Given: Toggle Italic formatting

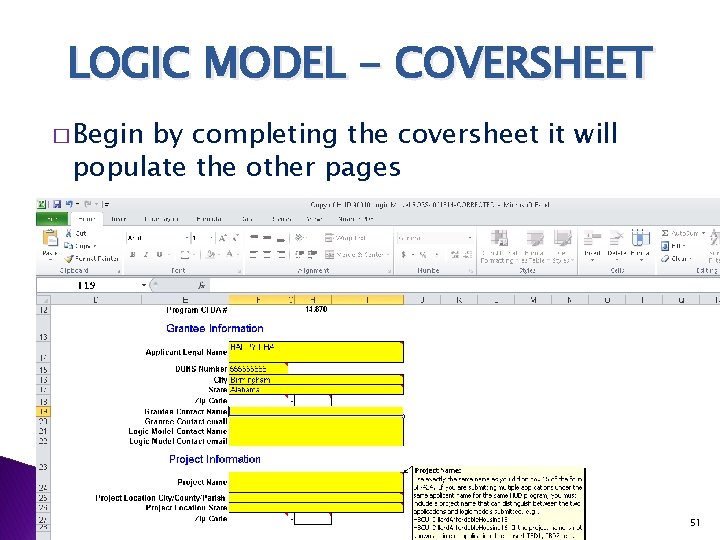Looking at the screenshot, I should (146, 254).
